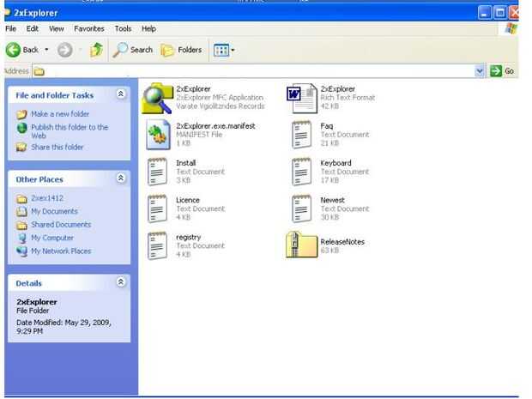Click the My Documents icon in Other Places

point(22,211)
